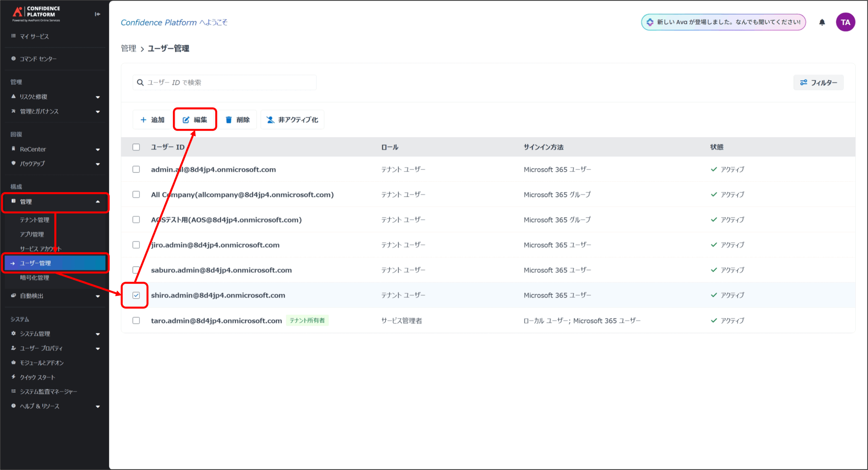This screenshot has width=868, height=470.
Task: Click the plus add button (追加)
Action: click(x=152, y=120)
